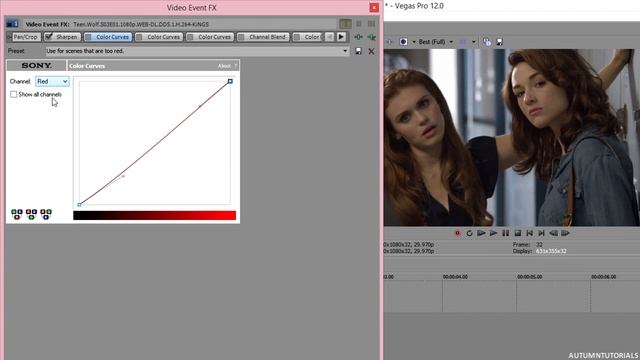
Task: Jump to end of project
Action: pyautogui.click(x=541, y=233)
